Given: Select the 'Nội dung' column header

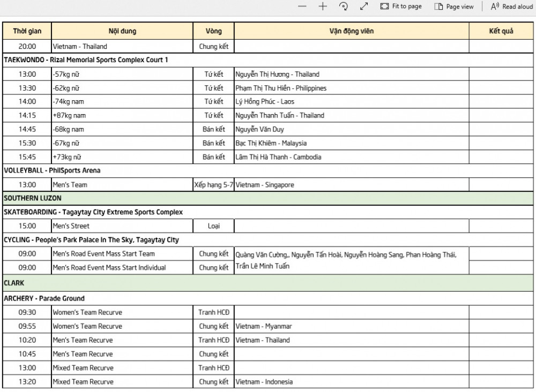Looking at the screenshot, I should coord(122,31).
